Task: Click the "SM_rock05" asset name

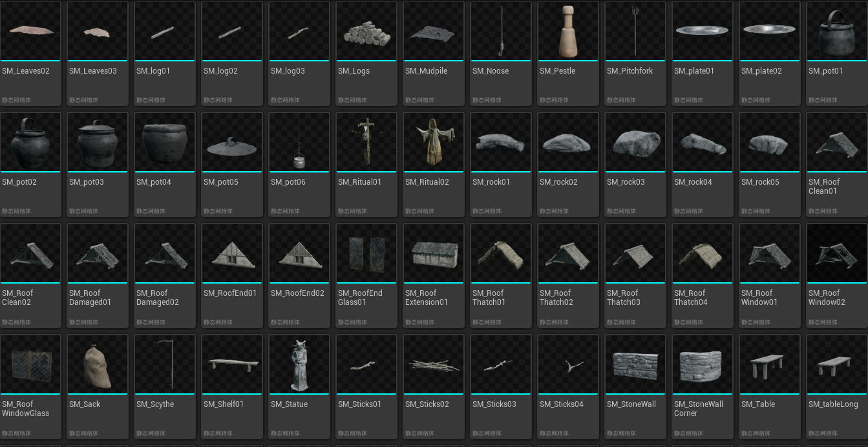Action: (x=760, y=182)
